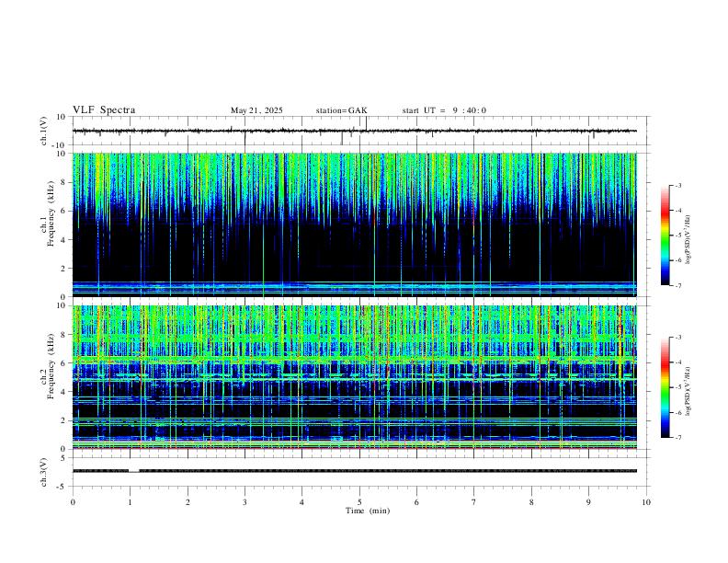This screenshot has height=563, width=728.
Task: Click the ch.2 "Frequency (kHz)" axis label
Action: click(51, 366)
